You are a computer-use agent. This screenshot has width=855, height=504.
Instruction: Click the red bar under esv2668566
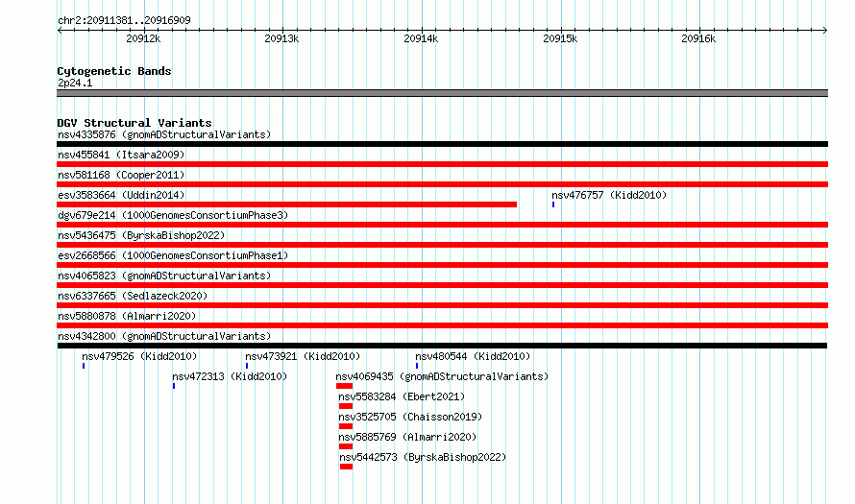pyautogui.click(x=442, y=265)
